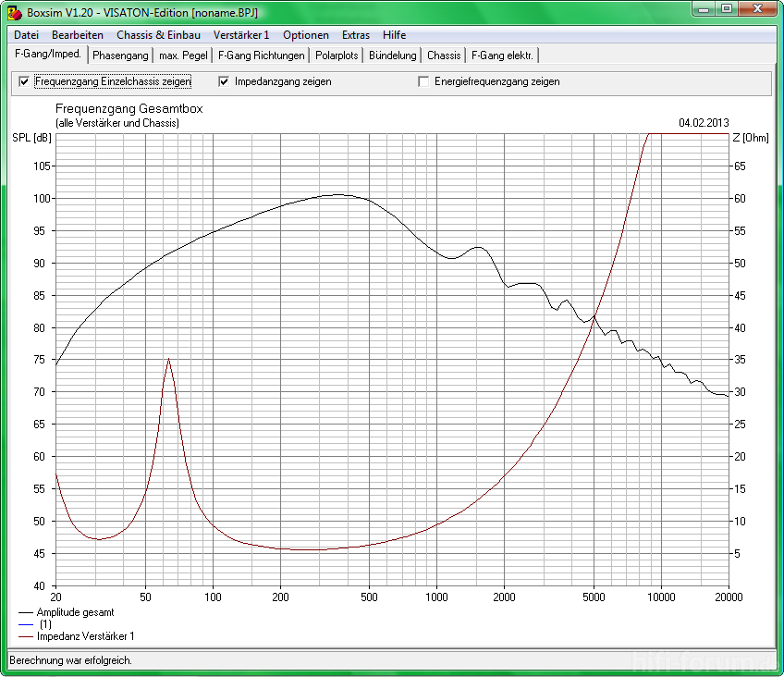
Task: Open the Datei menu
Action: click(27, 35)
